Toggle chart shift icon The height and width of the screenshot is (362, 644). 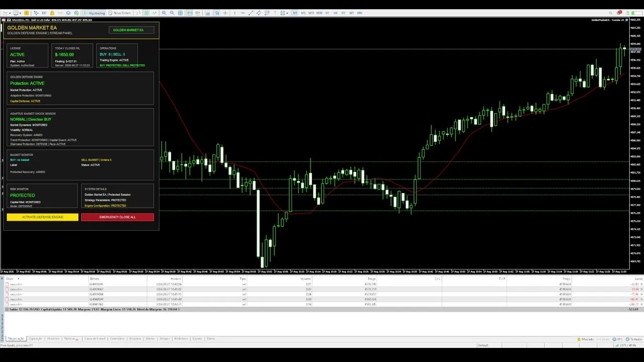[198, 13]
